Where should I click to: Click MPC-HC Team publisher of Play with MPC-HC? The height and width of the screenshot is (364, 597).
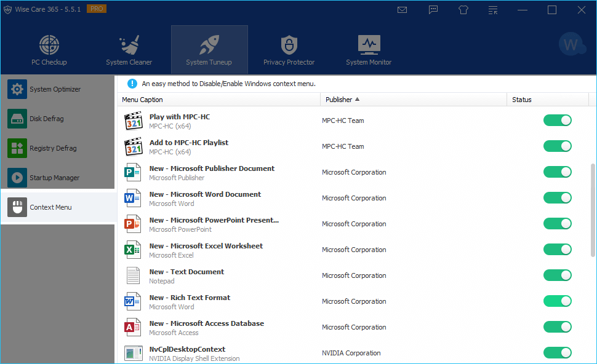tap(343, 121)
